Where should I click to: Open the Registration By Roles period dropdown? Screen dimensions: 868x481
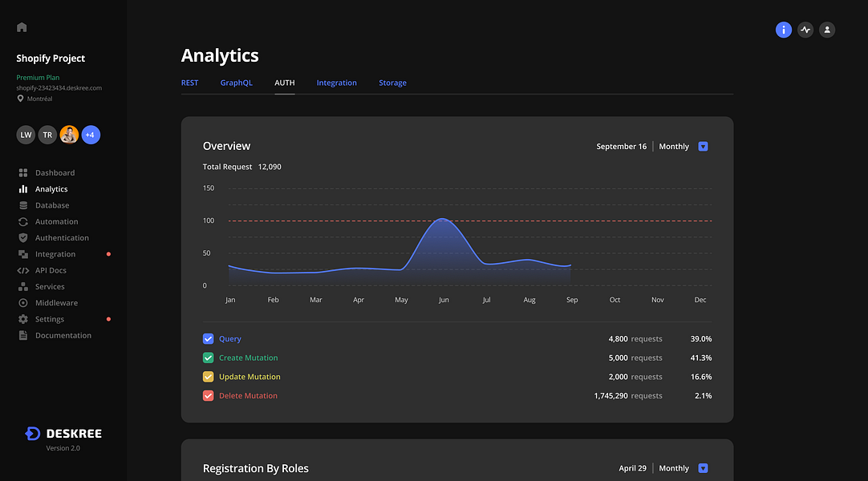click(703, 468)
